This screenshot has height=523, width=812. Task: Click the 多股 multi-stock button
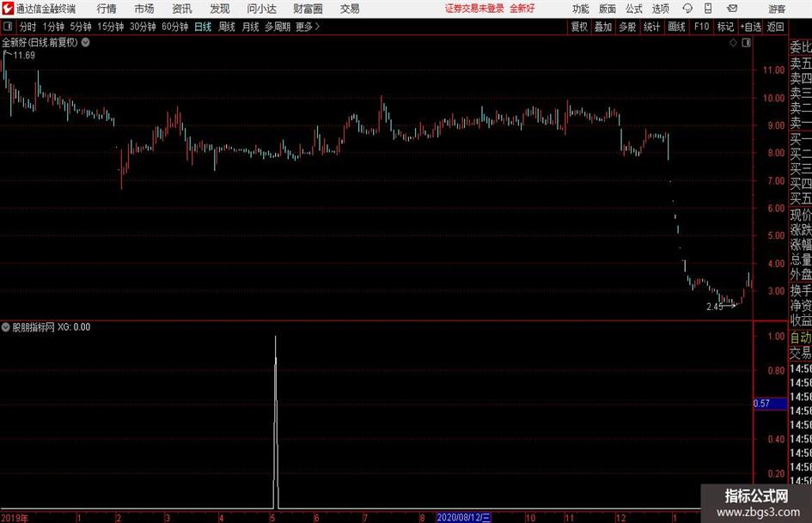coord(627,27)
